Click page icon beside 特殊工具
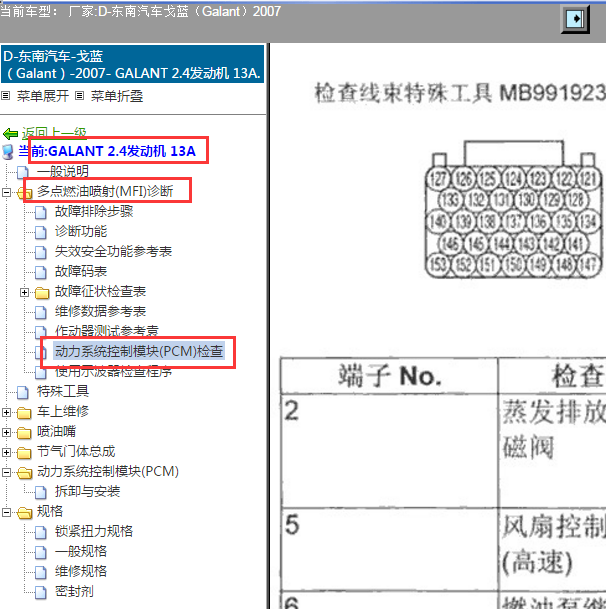Screen dimensions: 606x609 [x=23, y=392]
